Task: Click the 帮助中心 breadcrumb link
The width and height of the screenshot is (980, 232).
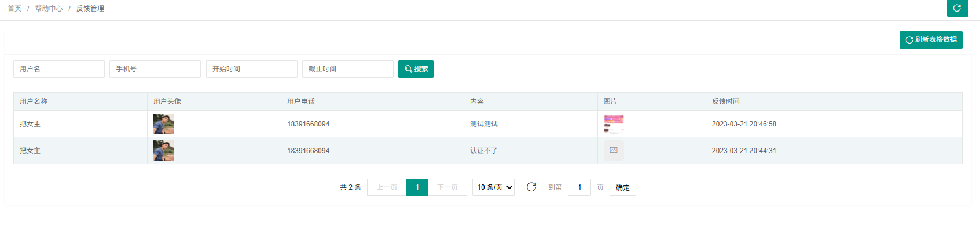Action: [49, 9]
